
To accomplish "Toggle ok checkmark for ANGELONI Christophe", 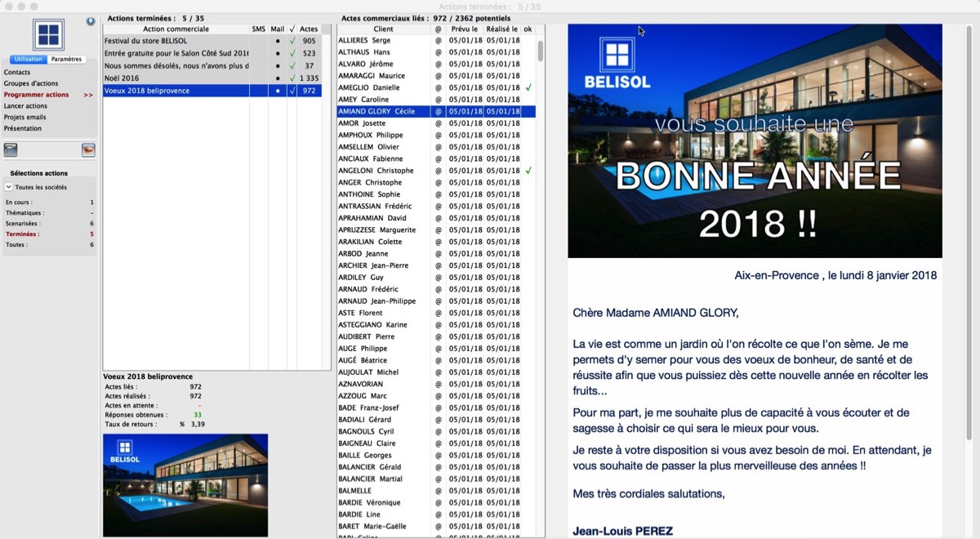I will 528,171.
